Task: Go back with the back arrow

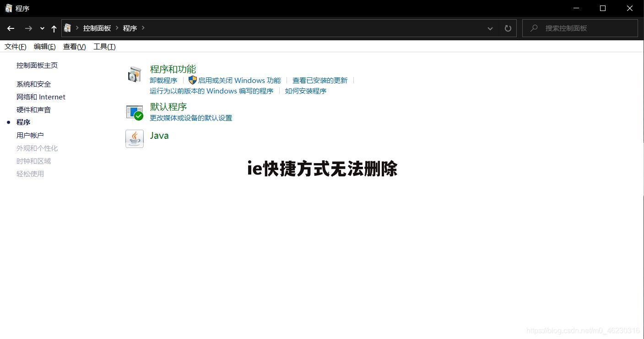Action: [x=11, y=28]
